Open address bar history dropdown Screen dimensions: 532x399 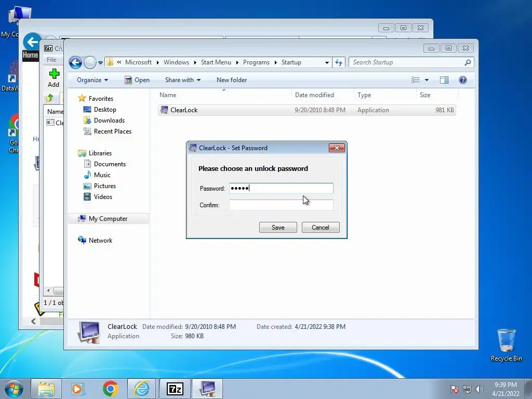click(x=327, y=62)
